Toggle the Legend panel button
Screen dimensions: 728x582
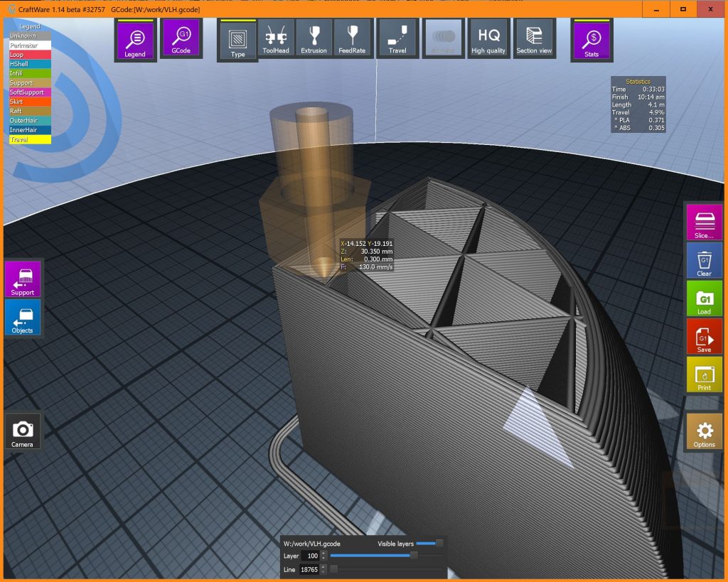(134, 40)
